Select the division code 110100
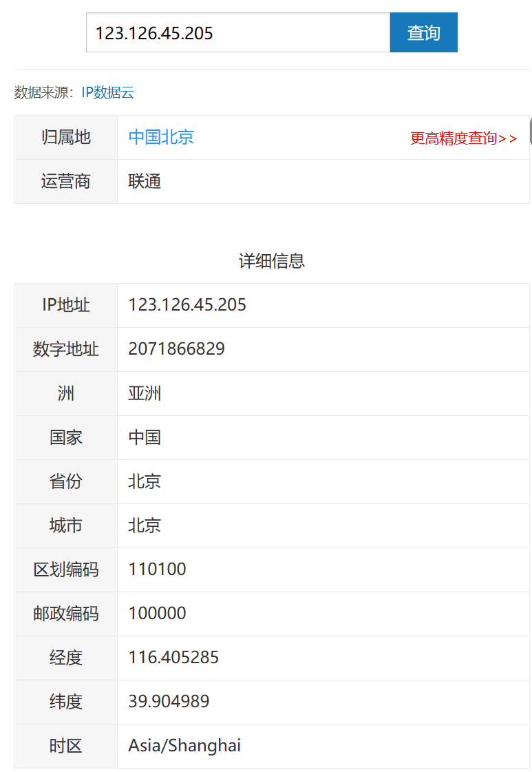The width and height of the screenshot is (532, 772). [x=158, y=569]
